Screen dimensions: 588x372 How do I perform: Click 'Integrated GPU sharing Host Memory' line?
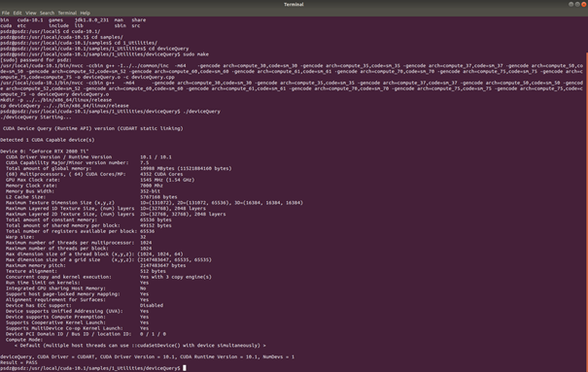pyautogui.click(x=76, y=288)
